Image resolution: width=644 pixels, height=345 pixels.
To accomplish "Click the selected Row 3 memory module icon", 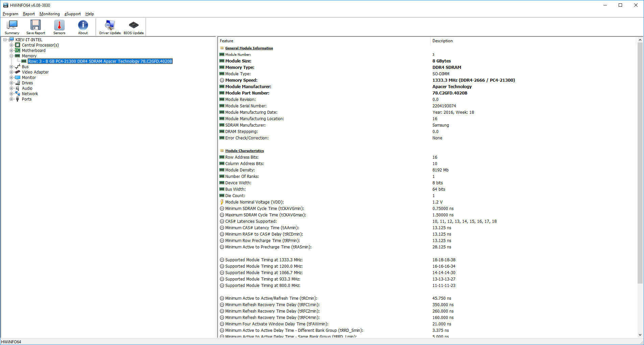I will pos(24,61).
